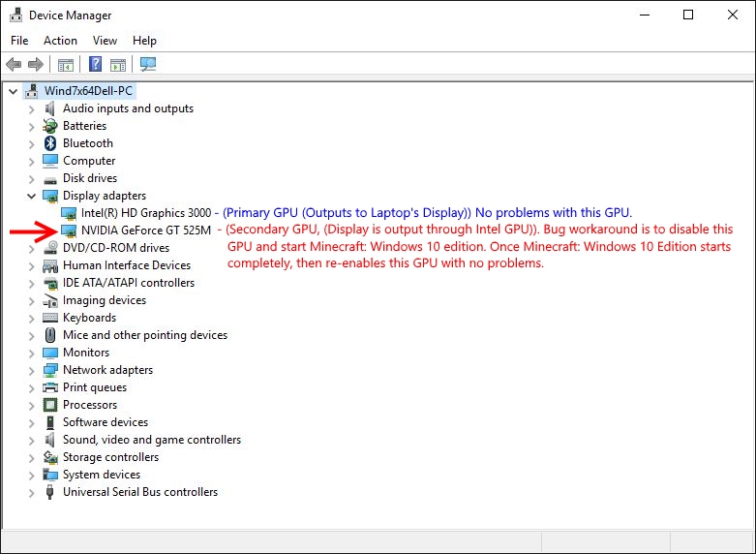Screen dimensions: 756x554
Task: Collapse the Display adapters category
Action: pos(31,196)
